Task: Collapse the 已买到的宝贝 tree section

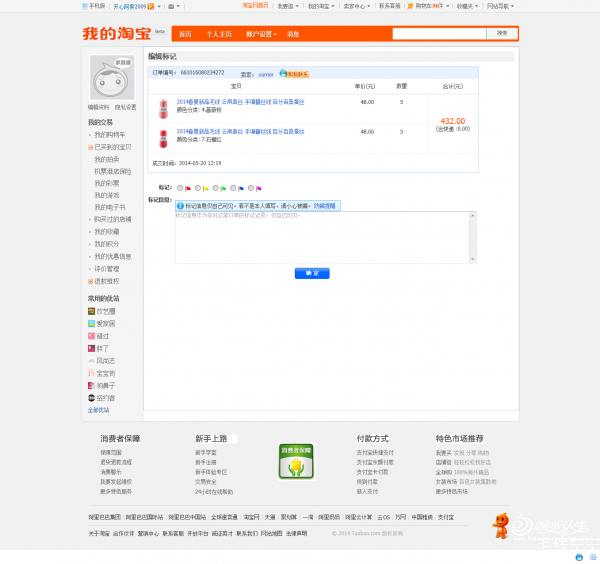Action: tap(90, 147)
